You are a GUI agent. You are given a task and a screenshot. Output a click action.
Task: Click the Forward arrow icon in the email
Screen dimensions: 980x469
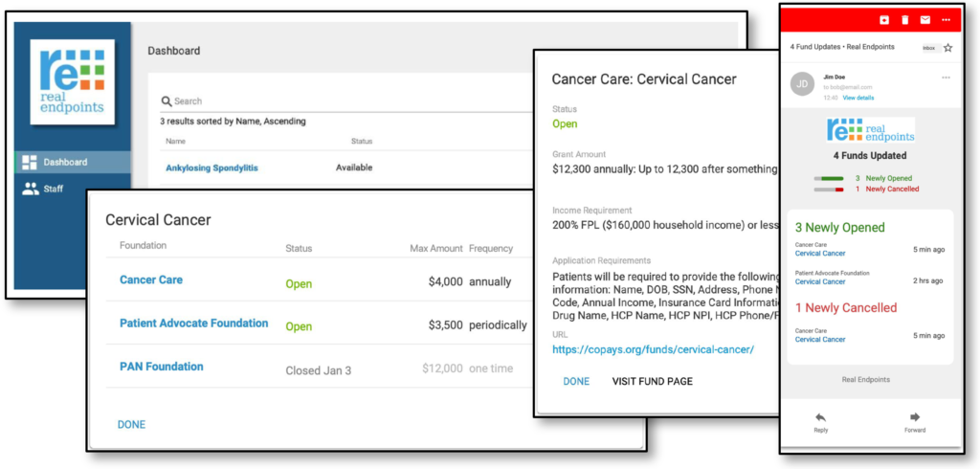tap(914, 417)
